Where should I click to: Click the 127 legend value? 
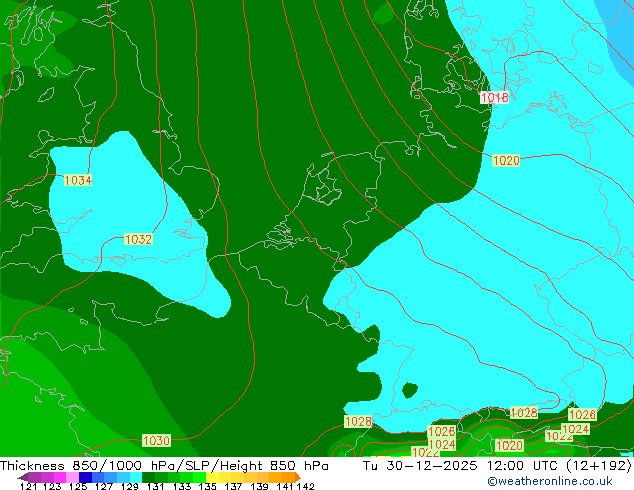104,486
